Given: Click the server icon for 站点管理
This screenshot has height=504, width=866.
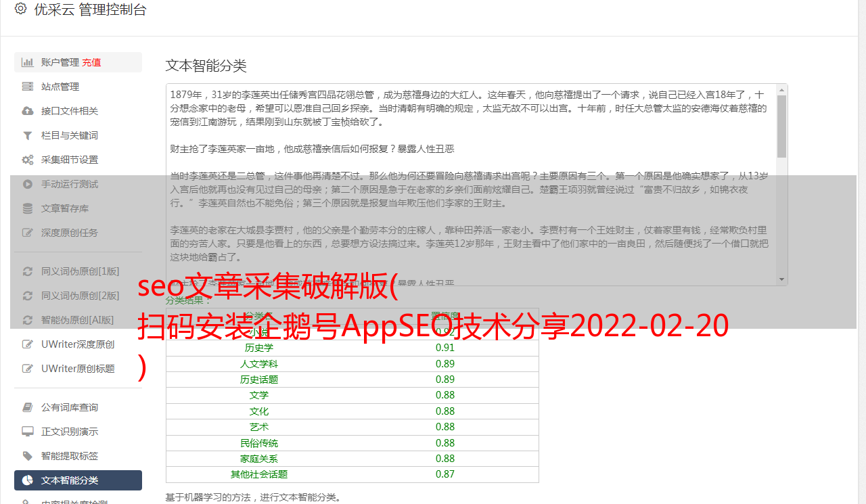Looking at the screenshot, I should pos(28,87).
